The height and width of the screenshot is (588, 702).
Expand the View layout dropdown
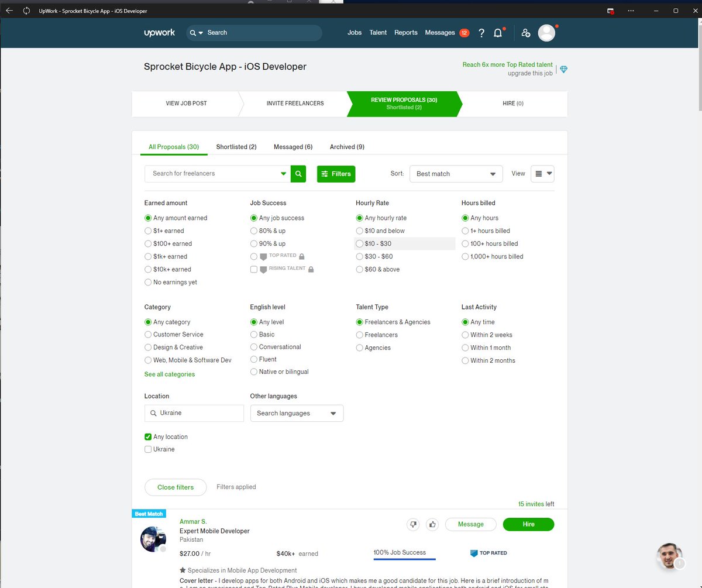542,174
